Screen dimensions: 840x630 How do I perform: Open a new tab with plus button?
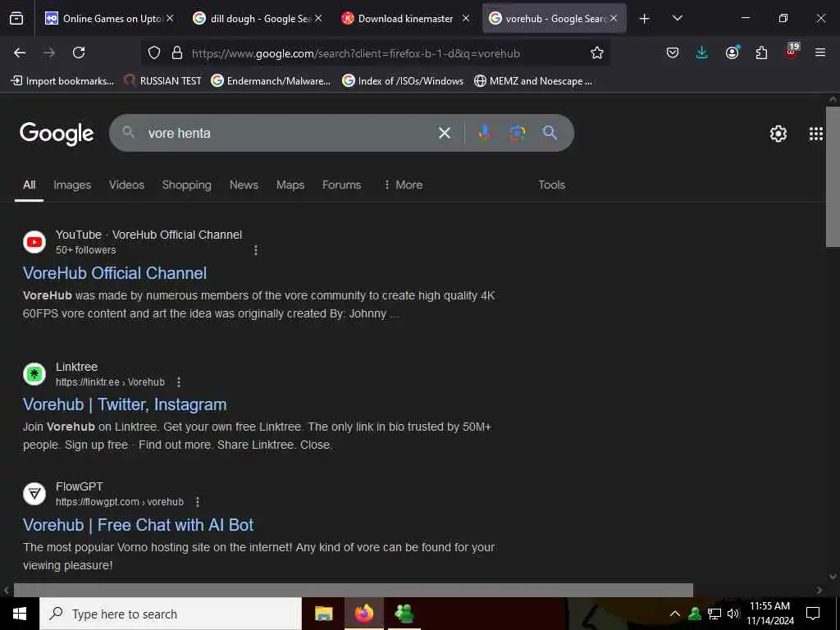point(645,19)
